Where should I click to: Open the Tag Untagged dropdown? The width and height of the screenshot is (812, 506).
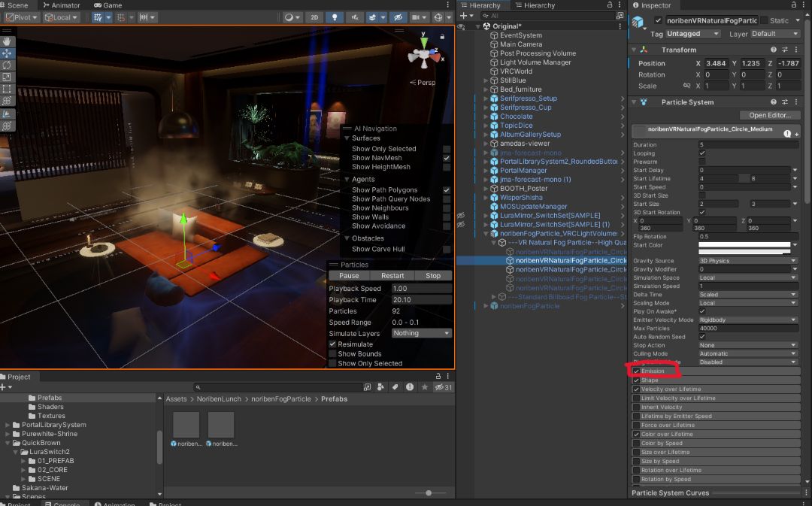click(693, 34)
